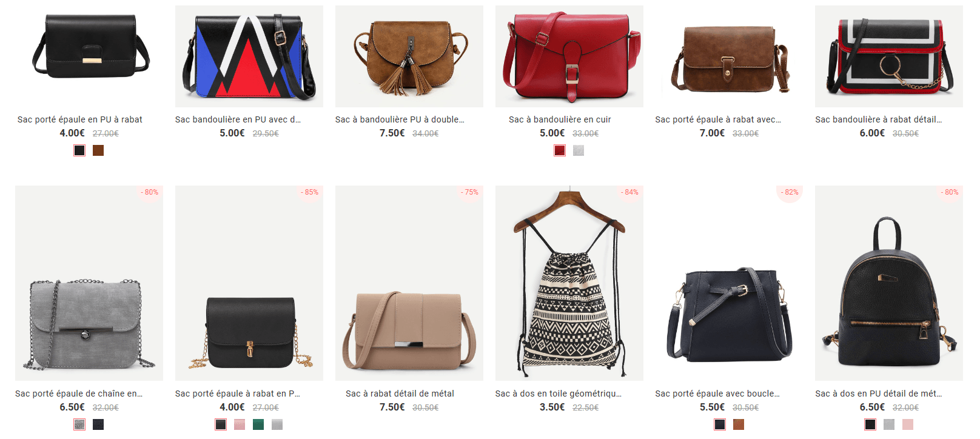Pick silver swatch for Sac à bandoulière en cuir
980x439 pixels.
coord(579,150)
